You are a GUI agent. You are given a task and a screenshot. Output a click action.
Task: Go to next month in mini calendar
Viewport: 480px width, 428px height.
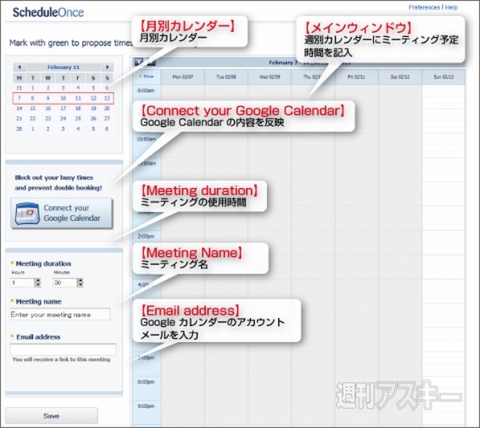tap(107, 67)
